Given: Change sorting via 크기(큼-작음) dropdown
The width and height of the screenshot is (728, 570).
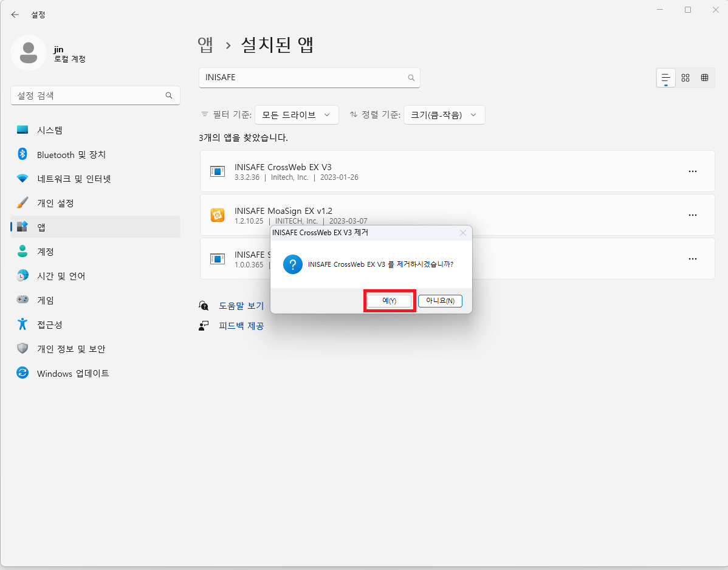Looking at the screenshot, I should click(x=444, y=114).
